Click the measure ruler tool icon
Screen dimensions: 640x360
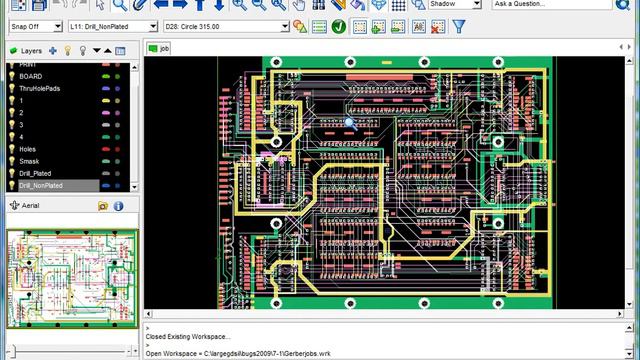tap(338, 4)
